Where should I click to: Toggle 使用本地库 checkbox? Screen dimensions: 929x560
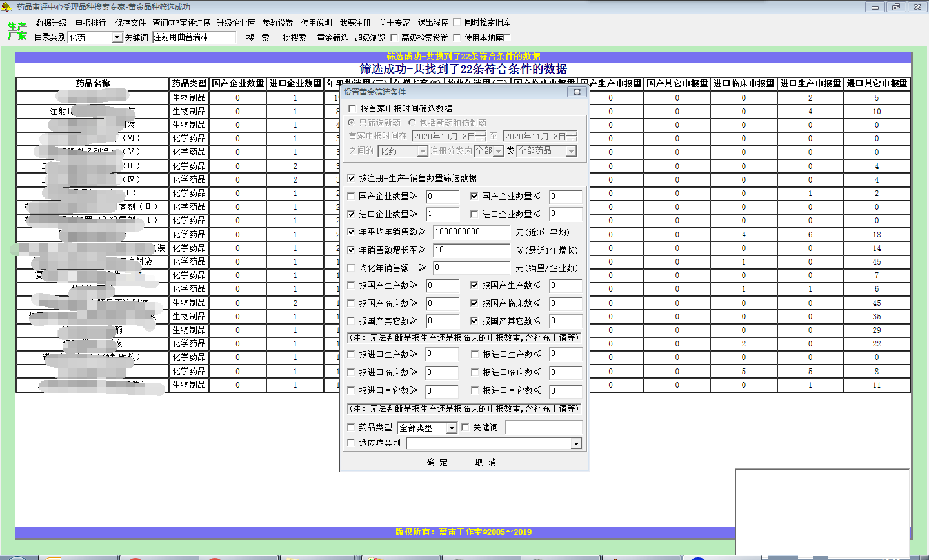tap(457, 37)
